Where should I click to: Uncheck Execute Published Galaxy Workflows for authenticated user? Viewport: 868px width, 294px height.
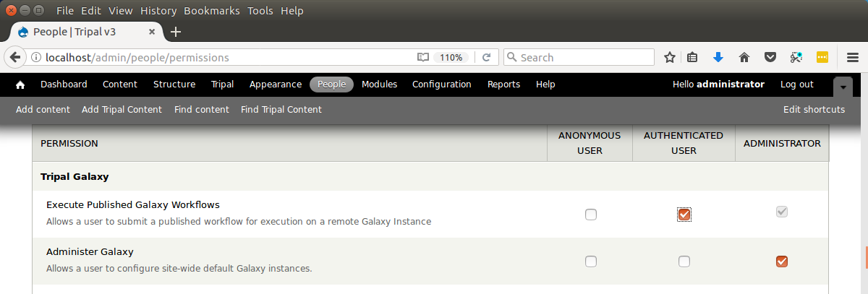(x=684, y=214)
